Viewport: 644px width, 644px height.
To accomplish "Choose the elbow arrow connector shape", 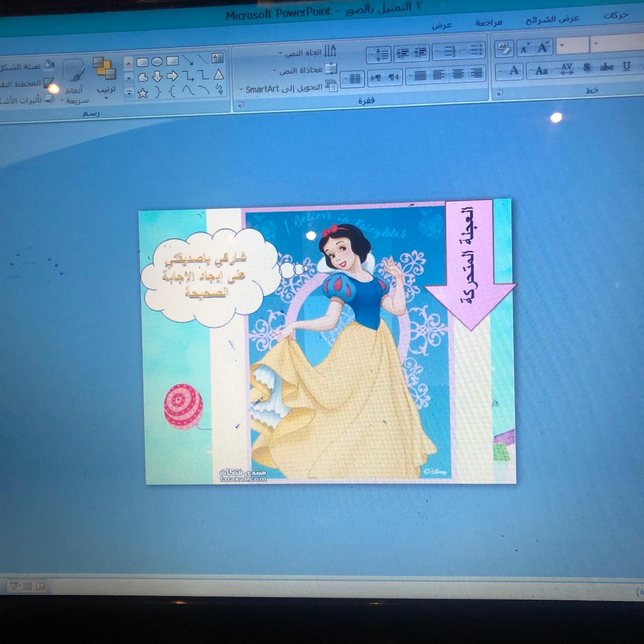I will point(188,75).
